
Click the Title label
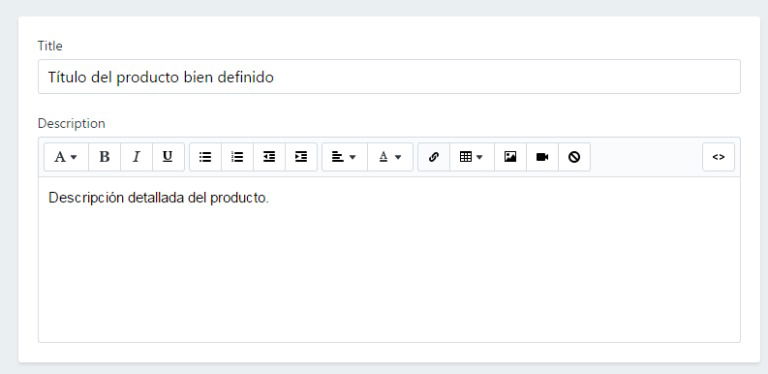pyautogui.click(x=50, y=46)
